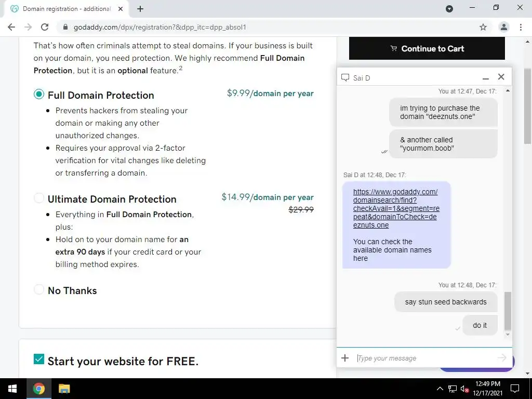The height and width of the screenshot is (399, 532).
Task: Click the 'Sai D at 12:48, Dec 17' timestamp
Action: point(375,175)
